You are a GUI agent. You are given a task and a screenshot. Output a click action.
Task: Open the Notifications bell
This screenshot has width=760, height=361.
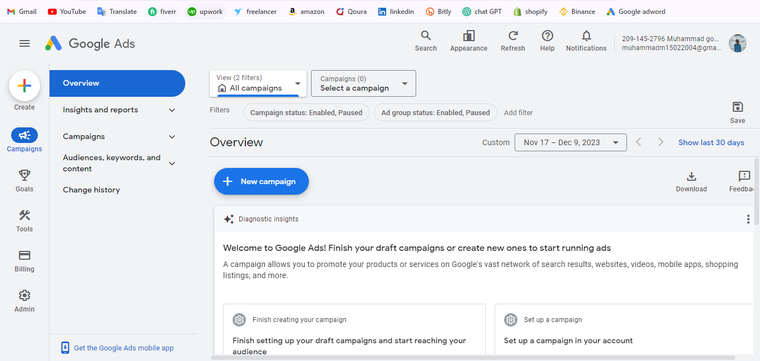coord(586,36)
